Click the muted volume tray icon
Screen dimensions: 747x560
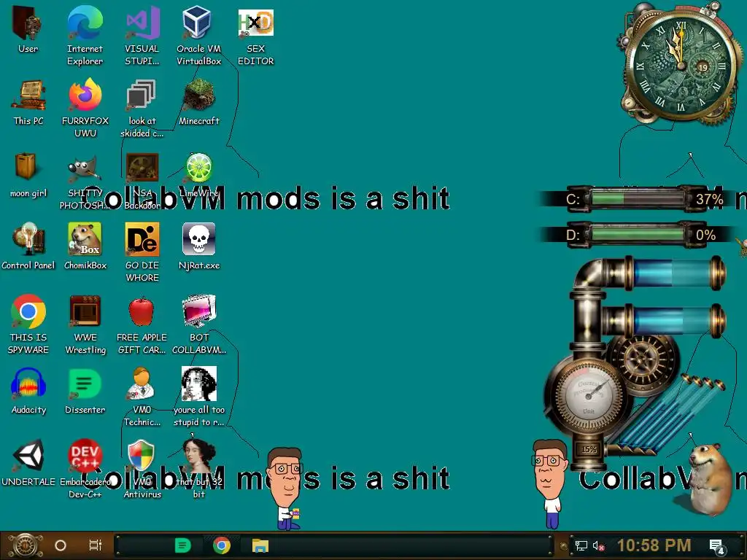click(598, 545)
